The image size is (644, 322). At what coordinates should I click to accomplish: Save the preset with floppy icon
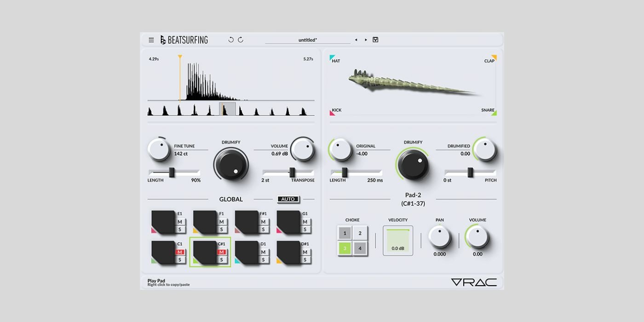(x=375, y=40)
